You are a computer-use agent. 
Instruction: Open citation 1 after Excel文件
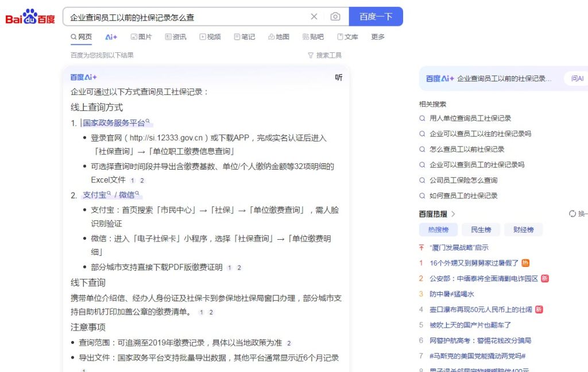(x=133, y=181)
